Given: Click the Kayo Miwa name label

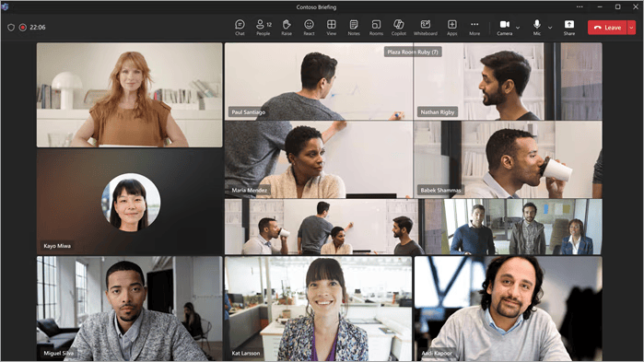Looking at the screenshot, I should click(57, 246).
